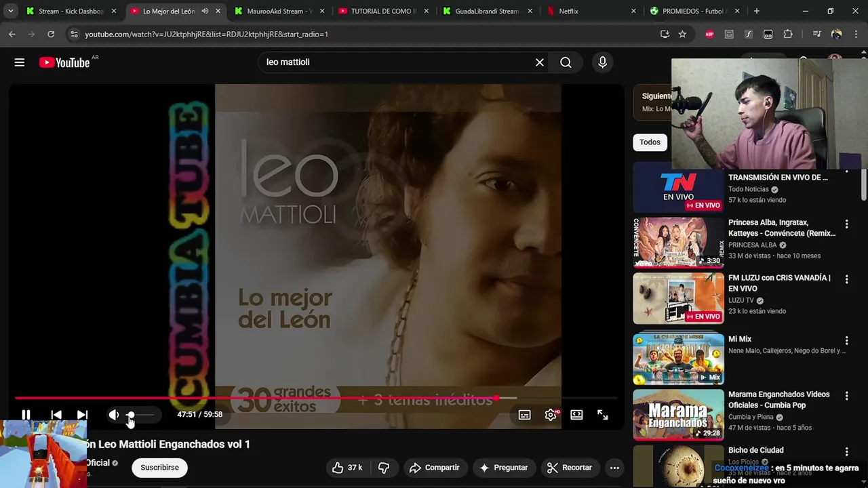Open the TN EN VIVO thumbnail
868x488 pixels.
pyautogui.click(x=678, y=189)
